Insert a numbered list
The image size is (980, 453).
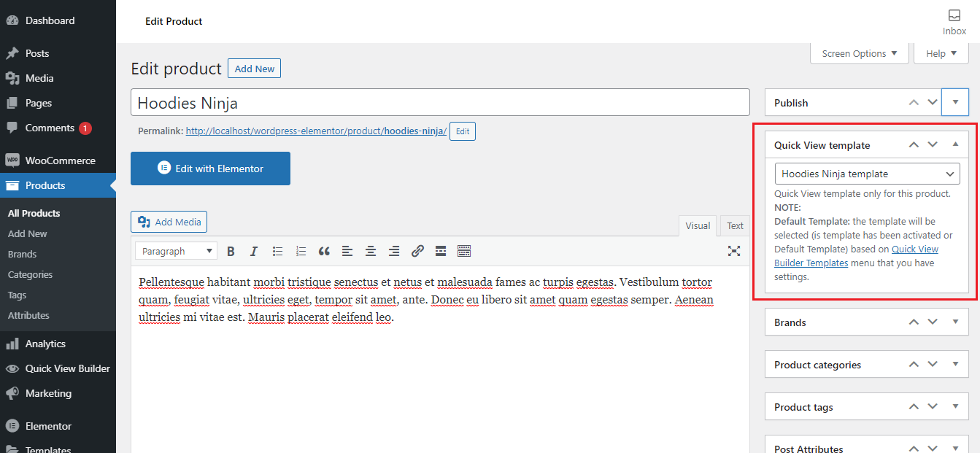301,252
